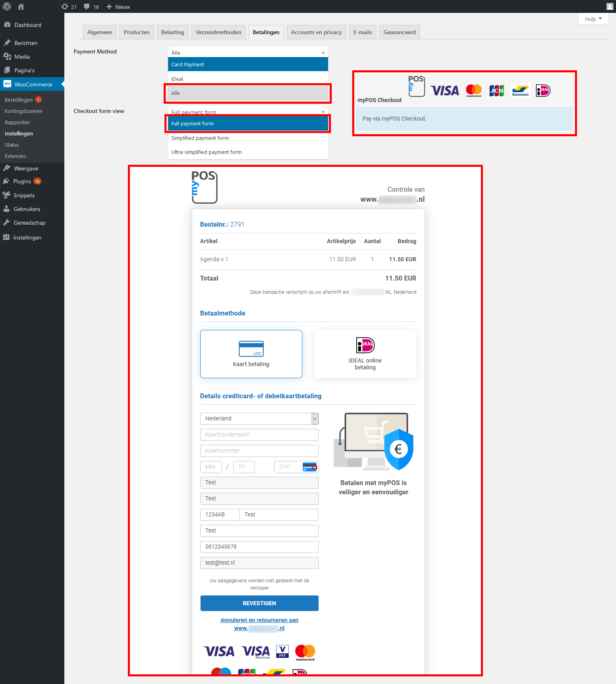Choose Simplified payment form option
Screen dimensions: 616x684
click(x=200, y=138)
